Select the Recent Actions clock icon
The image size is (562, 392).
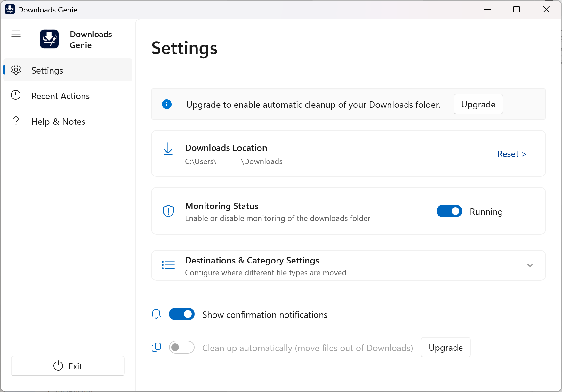[16, 95]
